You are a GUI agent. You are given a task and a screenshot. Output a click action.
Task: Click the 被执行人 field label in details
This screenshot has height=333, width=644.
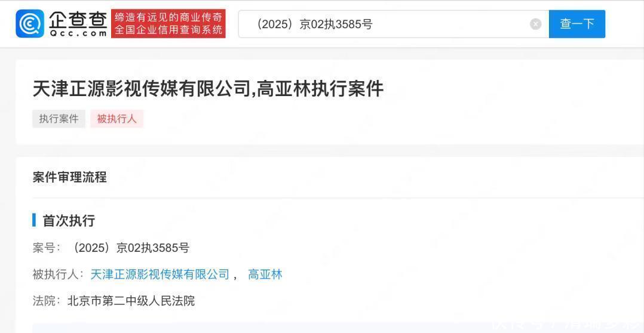tap(59, 275)
